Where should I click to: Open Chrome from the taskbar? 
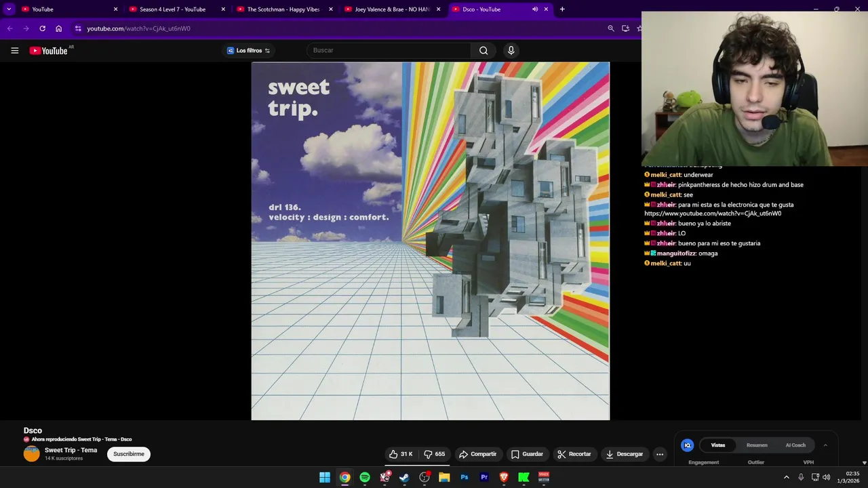point(344,477)
